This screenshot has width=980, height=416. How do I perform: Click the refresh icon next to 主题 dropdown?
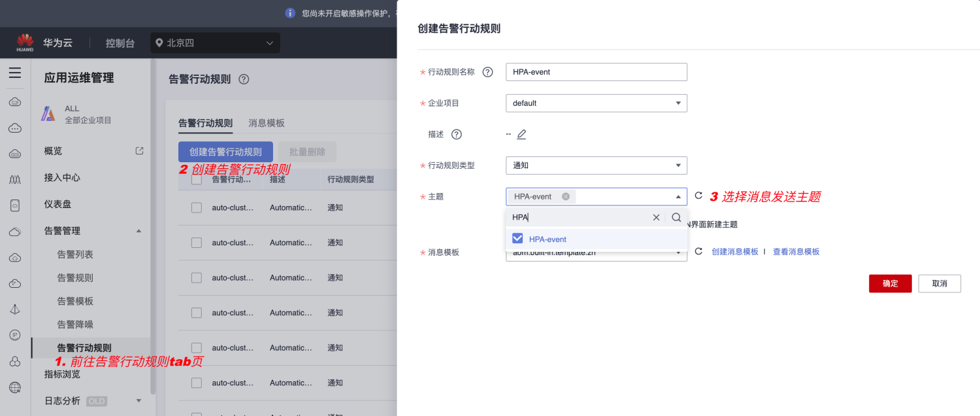pyautogui.click(x=698, y=196)
